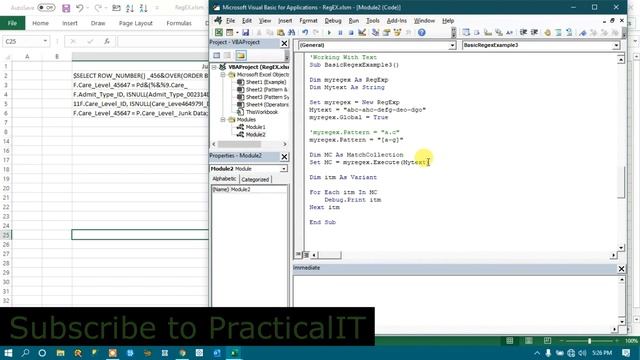Select ThisWorkbook in project tree

[x=262, y=112]
